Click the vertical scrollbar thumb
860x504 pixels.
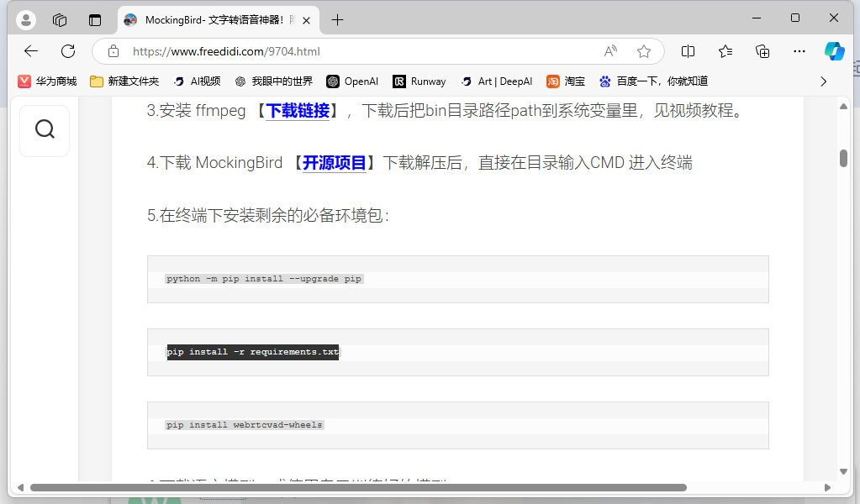tap(843, 158)
